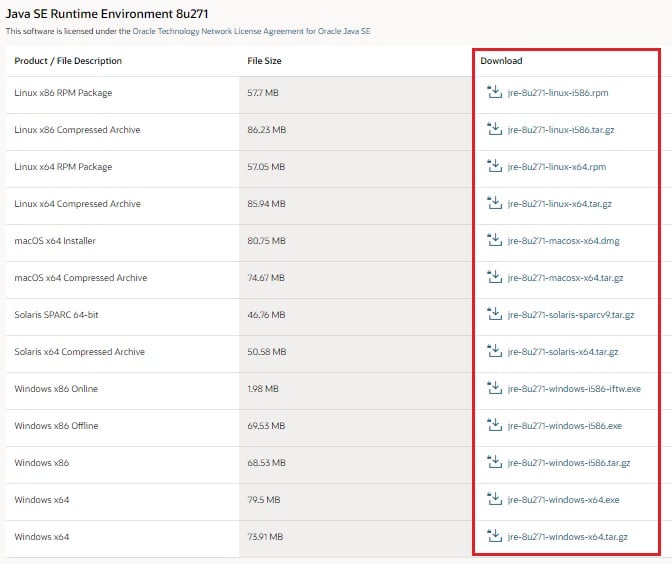Click download icon for jre-8u271-windows-i586.tar.gz
The image size is (672, 564).
495,462
